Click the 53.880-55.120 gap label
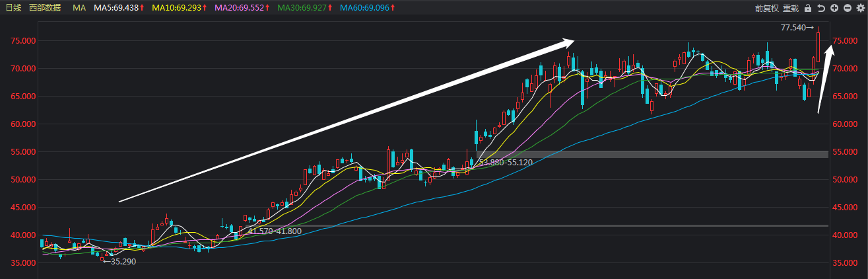 [x=506, y=162]
